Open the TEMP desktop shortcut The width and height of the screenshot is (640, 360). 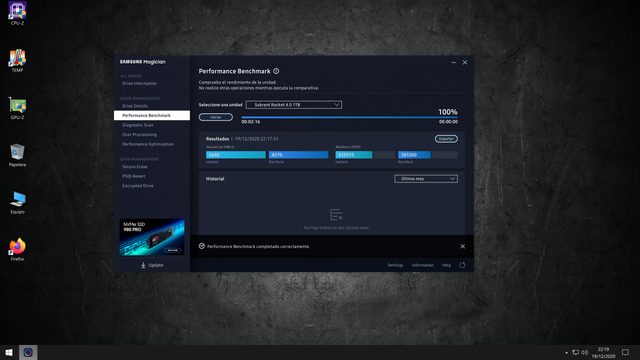pyautogui.click(x=17, y=60)
